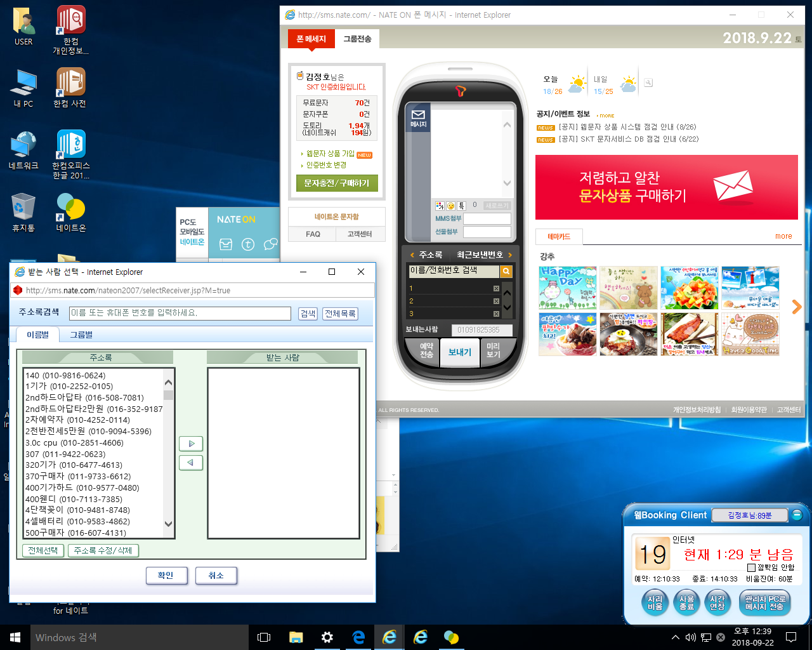Open Settings gear on the taskbar
Image resolution: width=812 pixels, height=650 pixels.
[327, 637]
